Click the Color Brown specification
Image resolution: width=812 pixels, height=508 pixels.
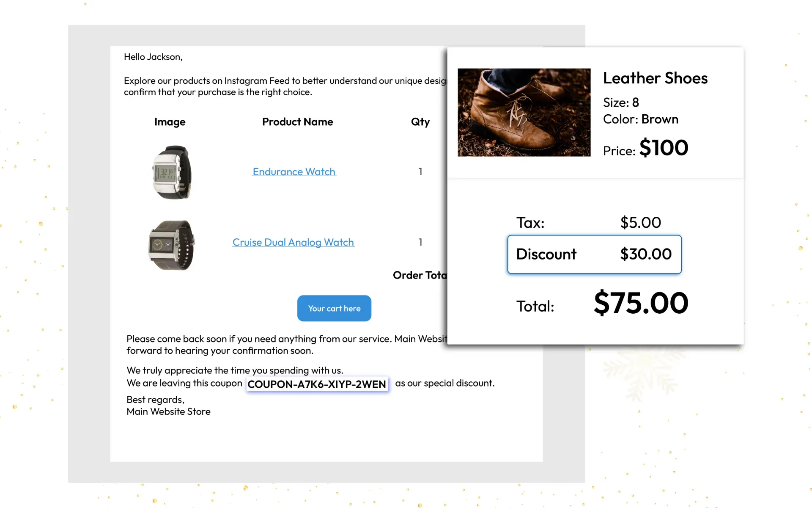(x=640, y=119)
